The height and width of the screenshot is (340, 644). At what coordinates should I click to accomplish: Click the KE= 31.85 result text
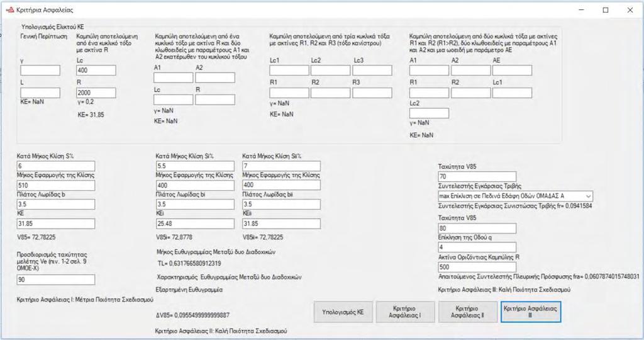(x=91, y=115)
